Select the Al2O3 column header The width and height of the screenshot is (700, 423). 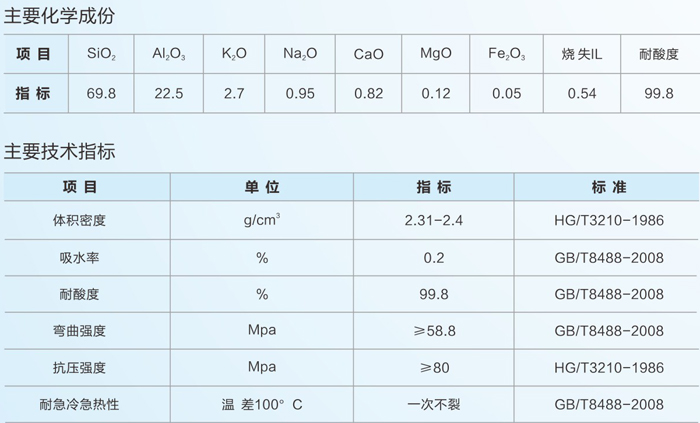click(x=168, y=53)
